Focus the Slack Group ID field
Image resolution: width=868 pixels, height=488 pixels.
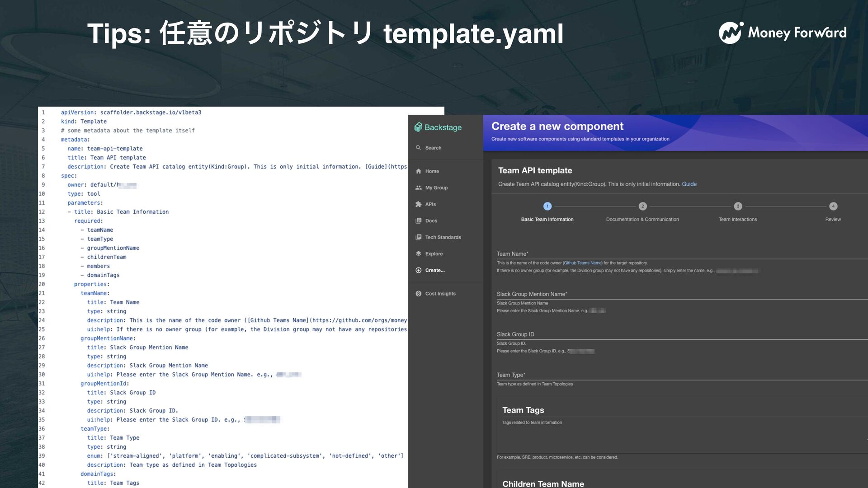pyautogui.click(x=682, y=334)
